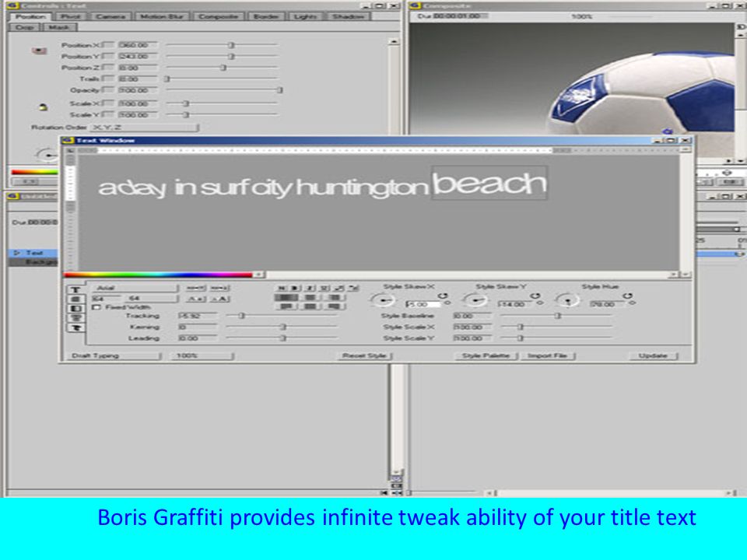Click the Style Hue dial
The height and width of the screenshot is (560, 747).
[567, 300]
